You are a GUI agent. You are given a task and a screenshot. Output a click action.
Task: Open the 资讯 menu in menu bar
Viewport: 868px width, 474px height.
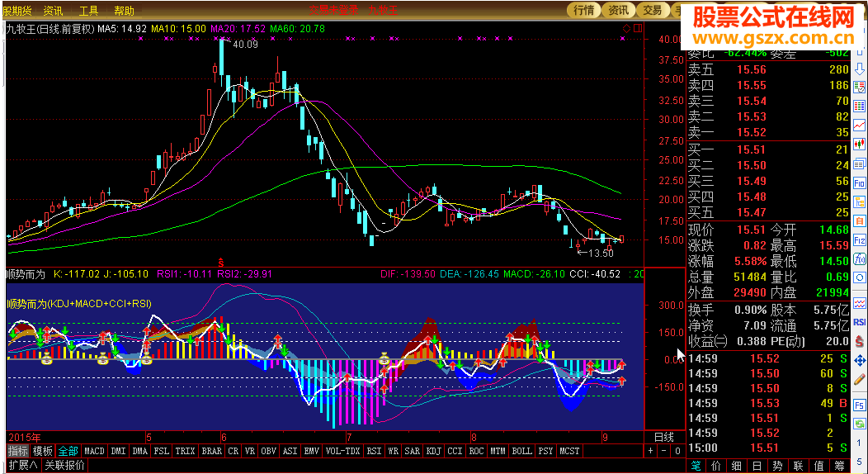pos(53,11)
